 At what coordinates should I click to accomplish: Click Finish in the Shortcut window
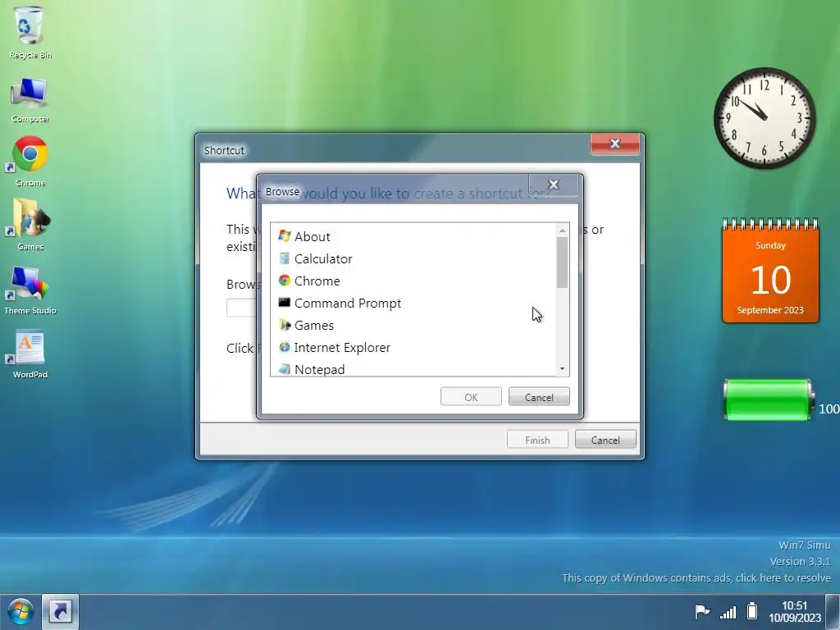coord(537,440)
